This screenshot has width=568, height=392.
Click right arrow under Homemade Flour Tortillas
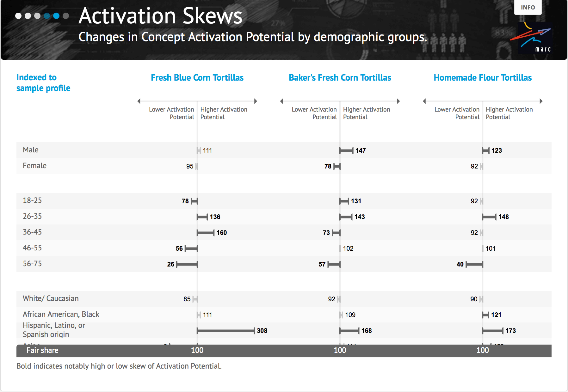point(541,101)
